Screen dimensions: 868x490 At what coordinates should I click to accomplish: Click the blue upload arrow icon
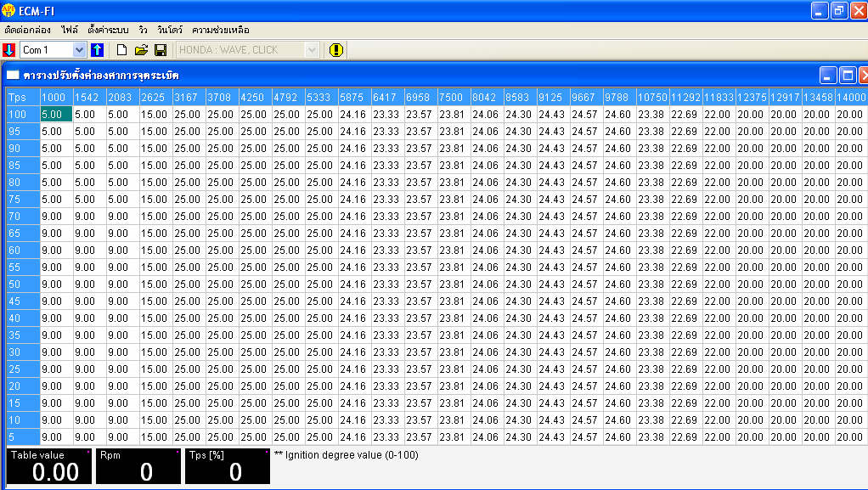(98, 50)
